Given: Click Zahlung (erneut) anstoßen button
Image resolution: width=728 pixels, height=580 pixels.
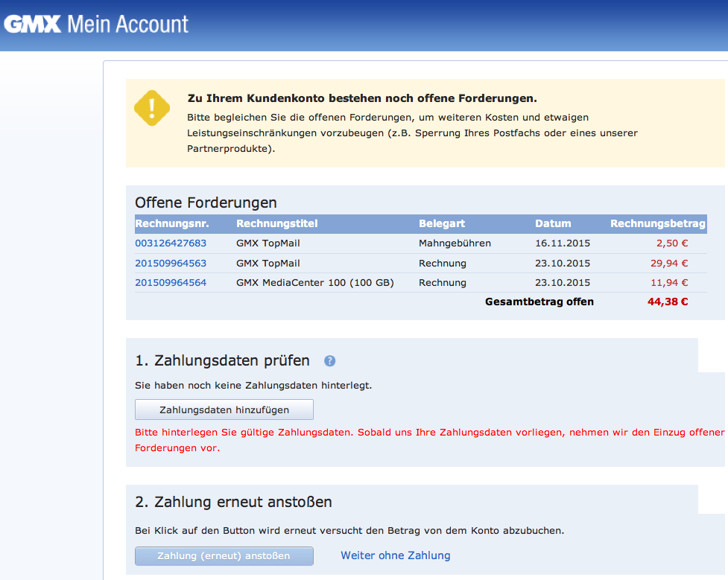Looking at the screenshot, I should [x=224, y=556].
